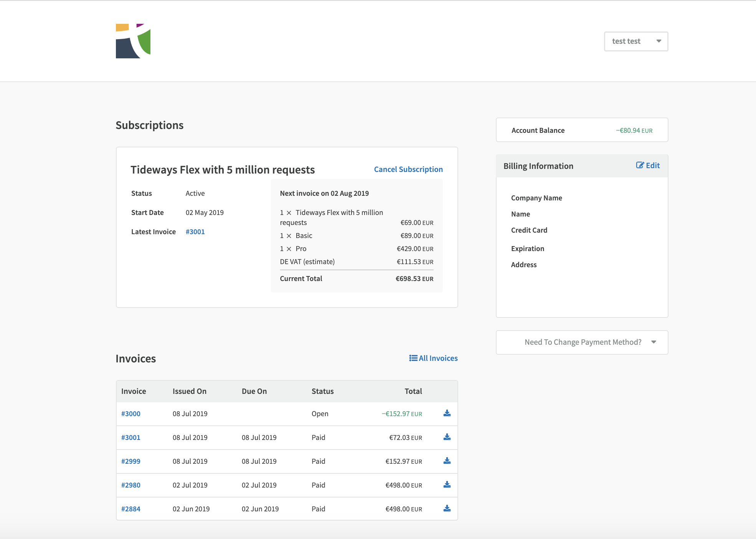The width and height of the screenshot is (756, 539).
Task: View All Invoices list
Action: (433, 358)
